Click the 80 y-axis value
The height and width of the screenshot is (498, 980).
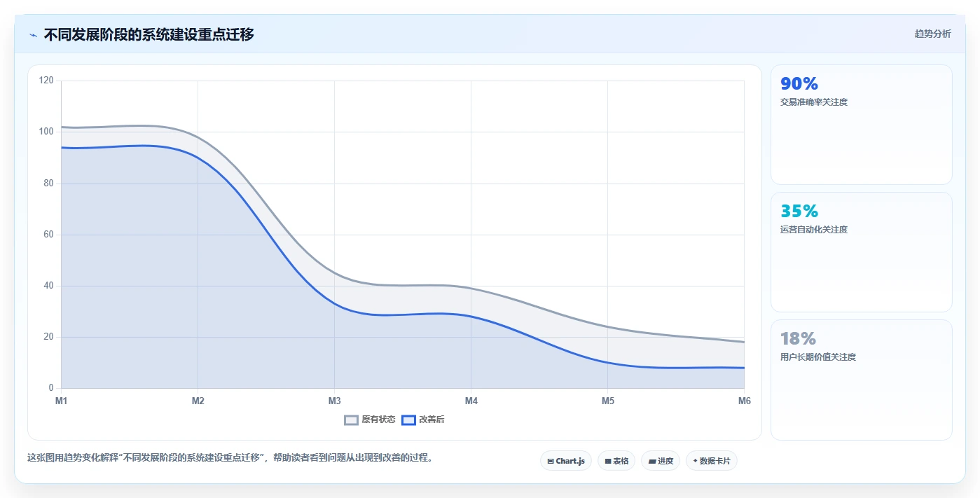pos(48,184)
